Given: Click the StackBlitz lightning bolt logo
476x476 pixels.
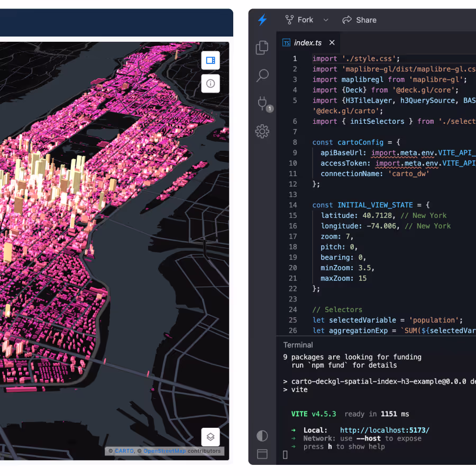Looking at the screenshot, I should pyautogui.click(x=262, y=20).
